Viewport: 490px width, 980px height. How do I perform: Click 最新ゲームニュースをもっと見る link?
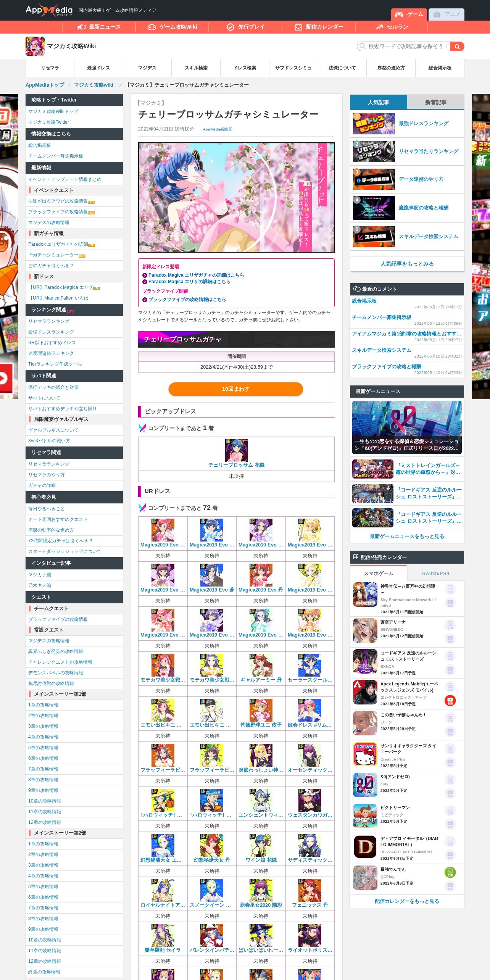407,537
